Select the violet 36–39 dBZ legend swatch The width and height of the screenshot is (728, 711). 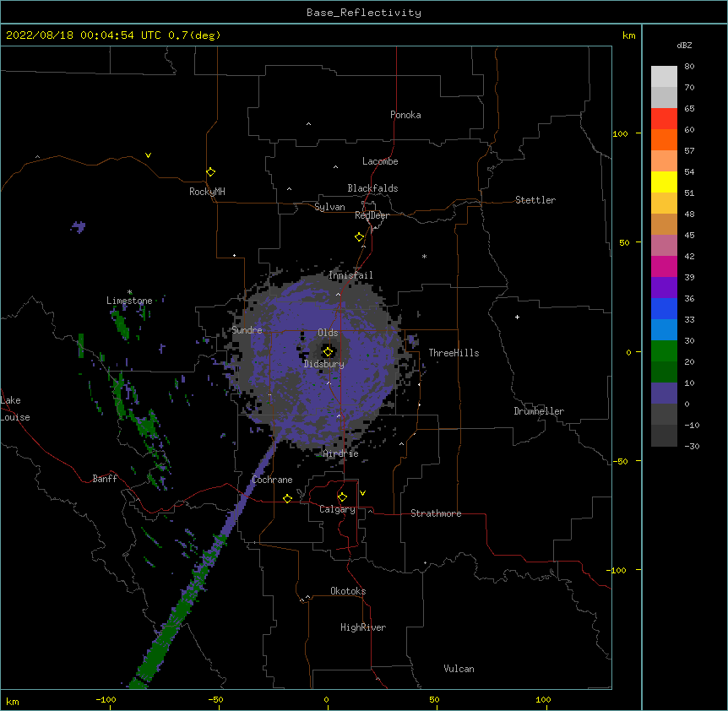(x=664, y=288)
